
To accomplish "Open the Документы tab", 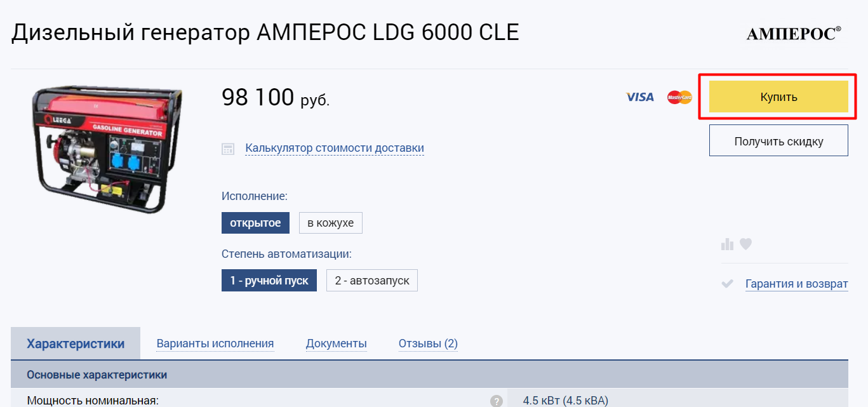I will (x=337, y=344).
